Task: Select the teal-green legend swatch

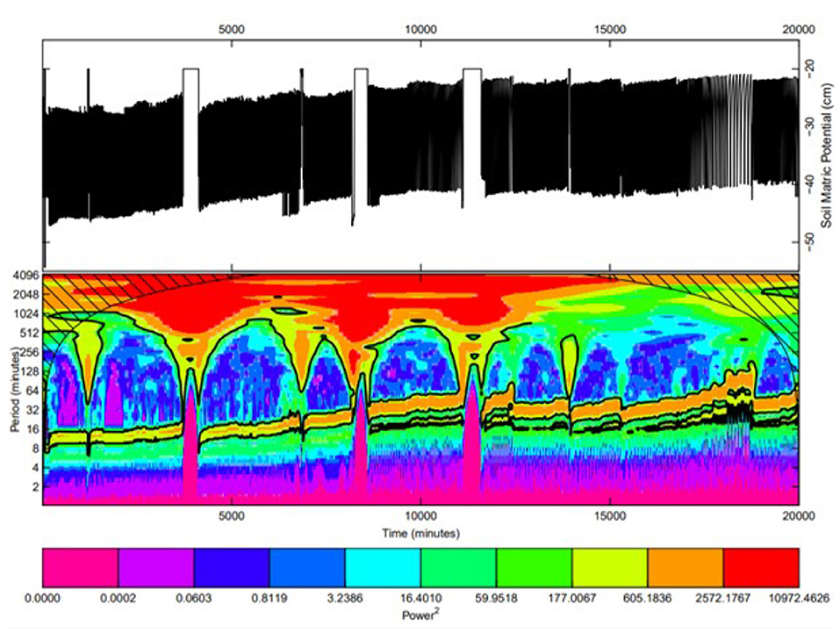Action: pos(458,568)
